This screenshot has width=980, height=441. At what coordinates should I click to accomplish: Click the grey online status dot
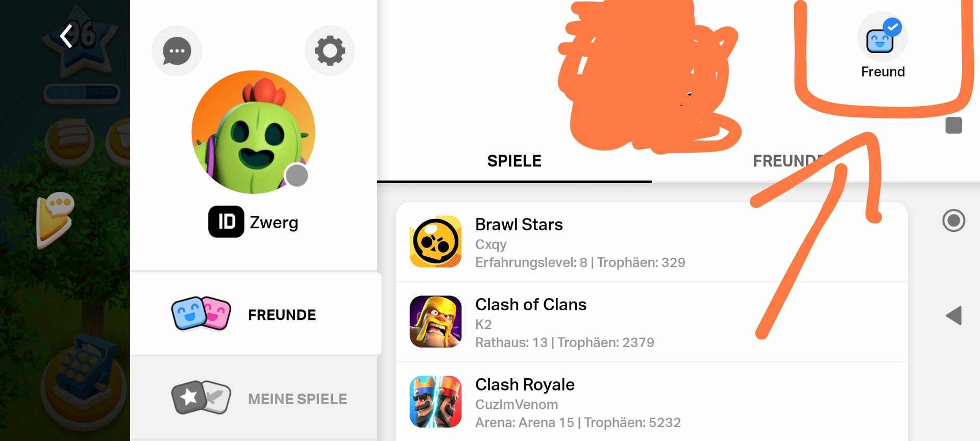pos(297,176)
